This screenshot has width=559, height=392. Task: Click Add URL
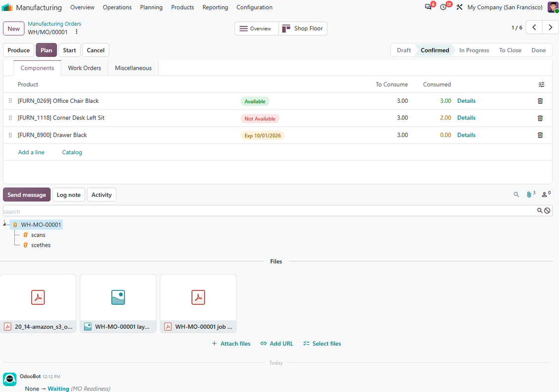click(277, 344)
